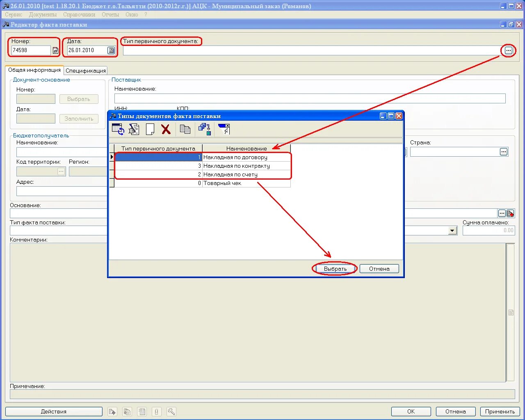Viewport: 525px width, 420px height.
Task: Open the Справочники menu
Action: tap(79, 14)
